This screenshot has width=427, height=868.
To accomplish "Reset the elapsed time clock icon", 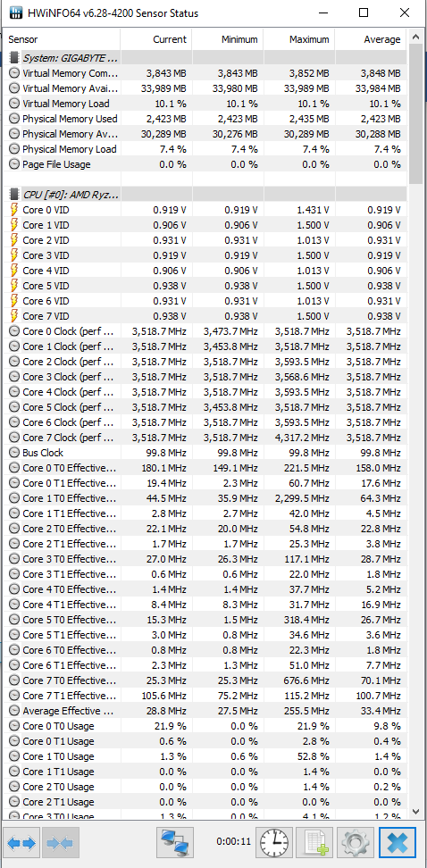I will pos(274,843).
